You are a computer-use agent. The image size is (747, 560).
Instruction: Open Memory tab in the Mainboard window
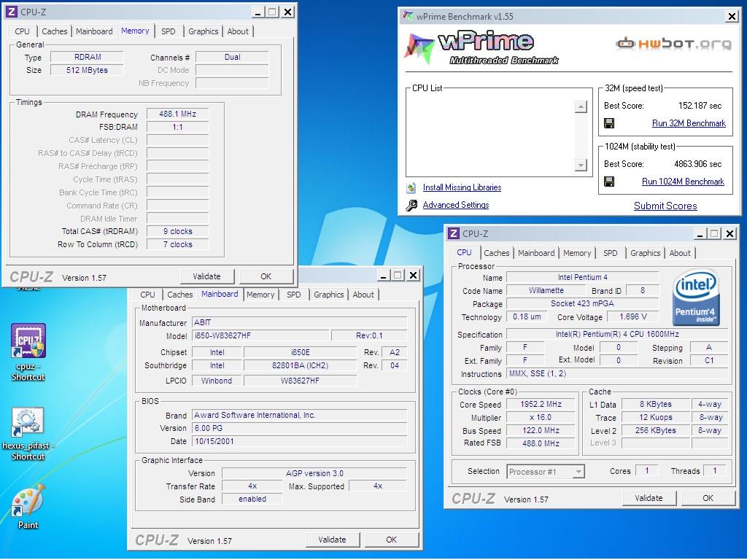(260, 295)
